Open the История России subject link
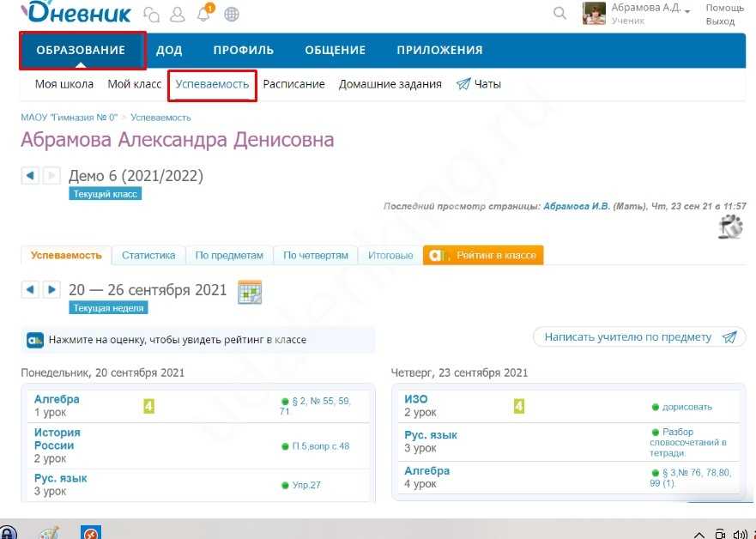The image size is (756, 539). tap(57, 439)
